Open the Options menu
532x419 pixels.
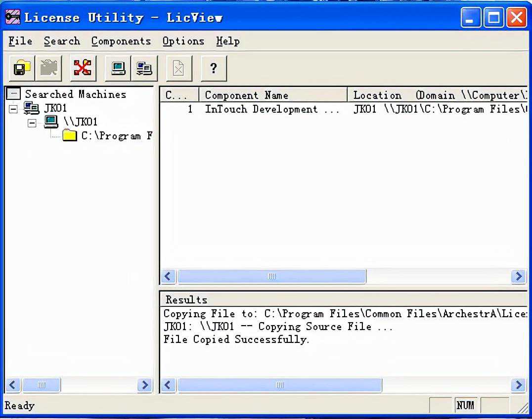(183, 41)
